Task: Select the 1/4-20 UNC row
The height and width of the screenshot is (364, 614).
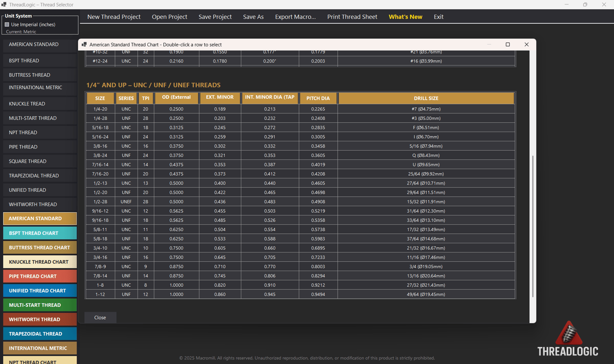Action: pos(300,109)
